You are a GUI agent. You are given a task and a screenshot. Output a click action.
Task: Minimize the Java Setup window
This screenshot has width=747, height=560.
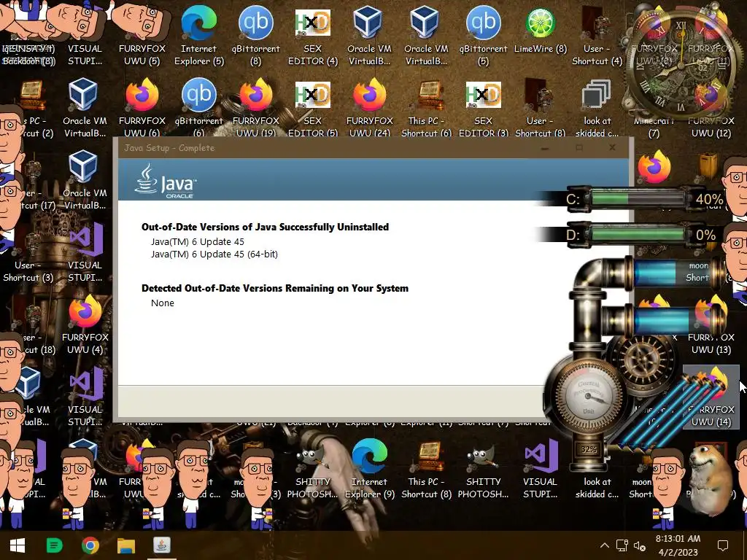click(545, 148)
